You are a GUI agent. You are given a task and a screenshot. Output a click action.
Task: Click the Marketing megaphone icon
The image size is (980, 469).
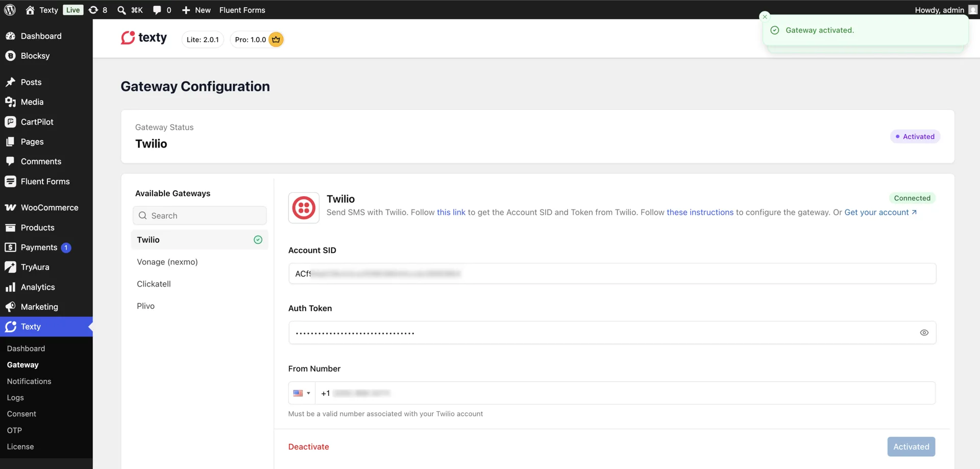(10, 307)
